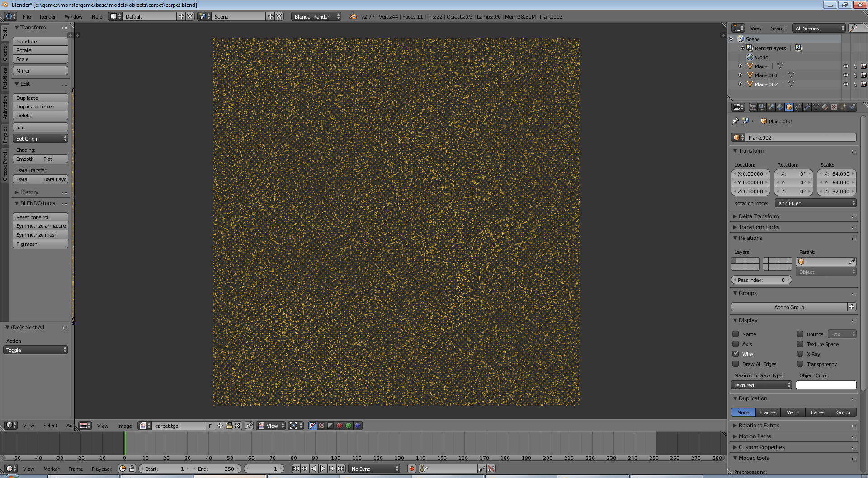Open the Modifiers wrench tab
Viewport: 868px width, 478px height.
pos(807,107)
